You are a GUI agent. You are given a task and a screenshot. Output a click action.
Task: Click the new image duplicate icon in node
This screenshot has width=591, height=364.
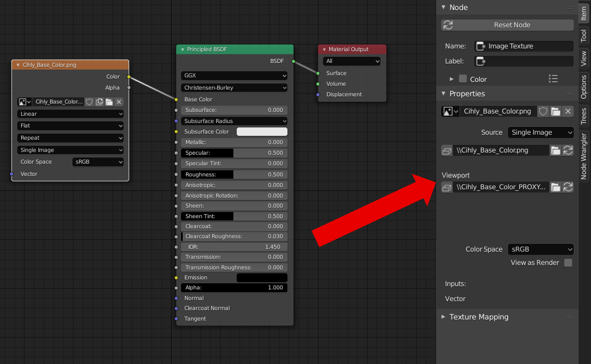100,102
